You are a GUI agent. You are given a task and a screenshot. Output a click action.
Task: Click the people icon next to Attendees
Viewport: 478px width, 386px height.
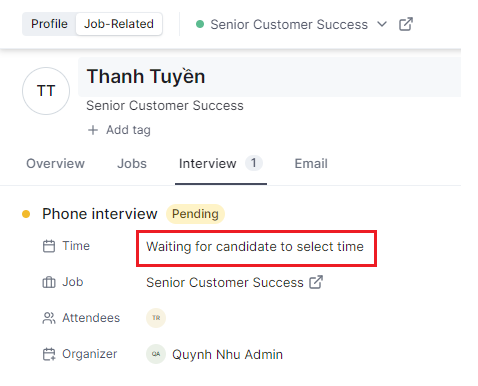click(x=49, y=318)
